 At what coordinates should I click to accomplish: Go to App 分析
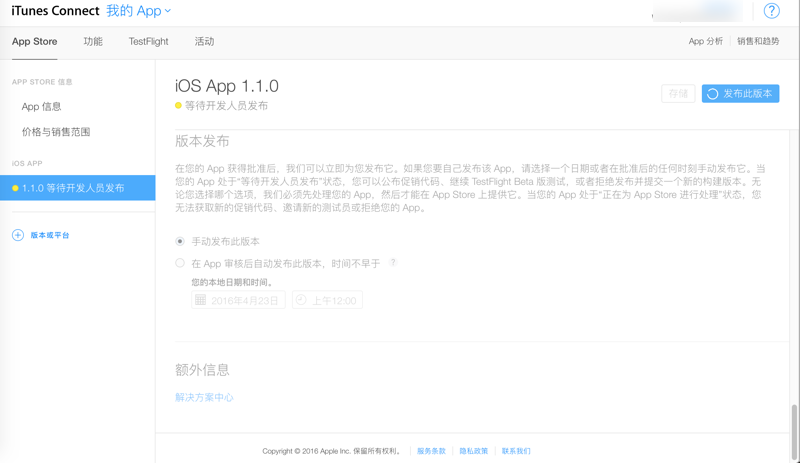[x=706, y=41]
